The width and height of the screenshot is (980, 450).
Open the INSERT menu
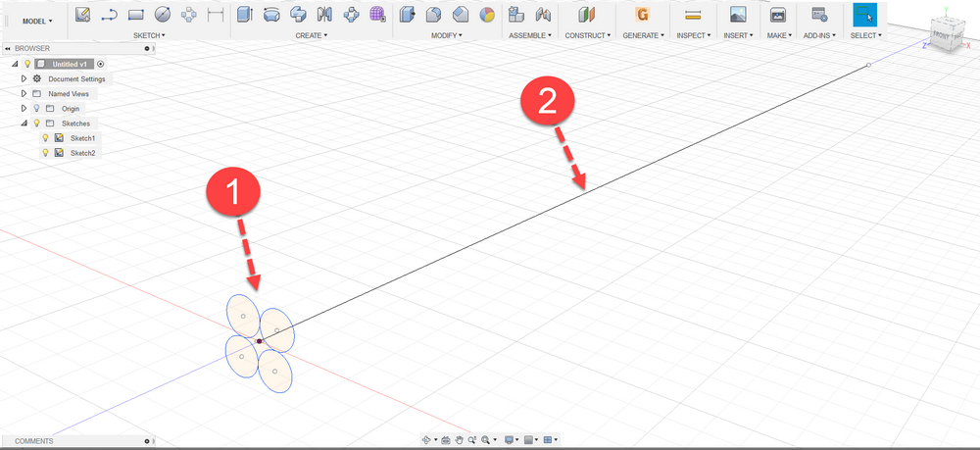click(x=738, y=35)
